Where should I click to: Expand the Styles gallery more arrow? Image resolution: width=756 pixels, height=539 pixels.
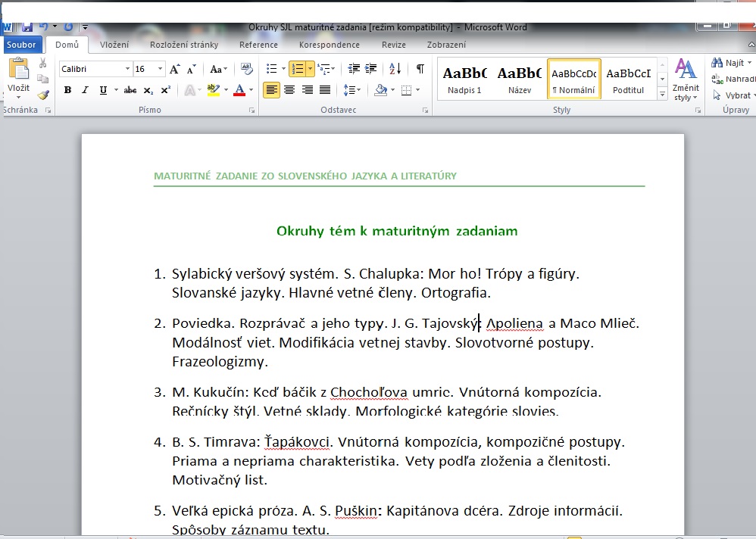tap(662, 95)
